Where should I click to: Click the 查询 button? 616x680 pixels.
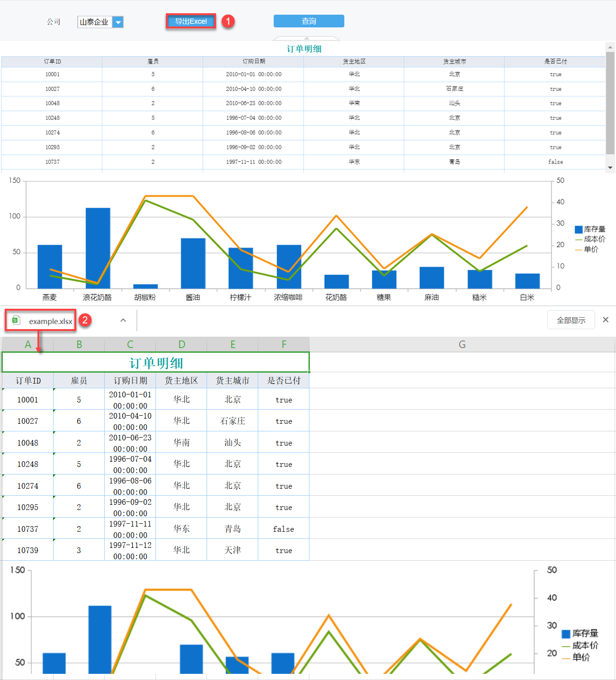click(x=309, y=21)
